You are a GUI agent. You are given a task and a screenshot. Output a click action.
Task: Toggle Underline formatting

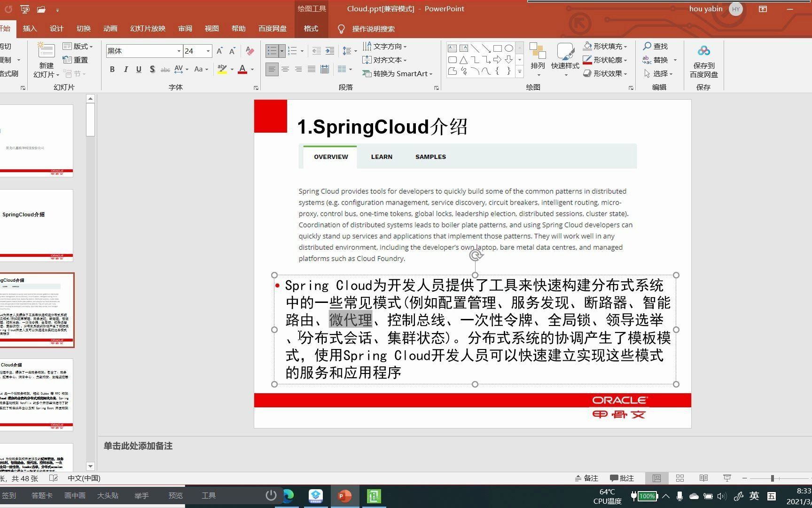(139, 70)
